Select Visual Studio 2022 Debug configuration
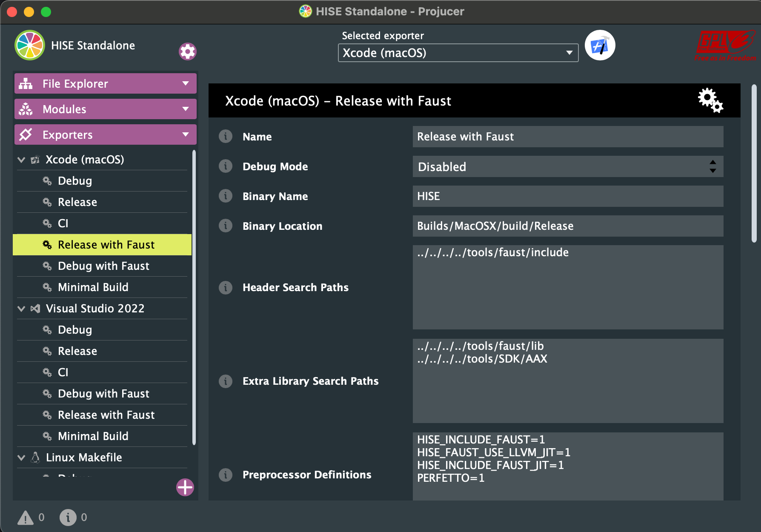Viewport: 761px width, 532px height. tap(102, 330)
